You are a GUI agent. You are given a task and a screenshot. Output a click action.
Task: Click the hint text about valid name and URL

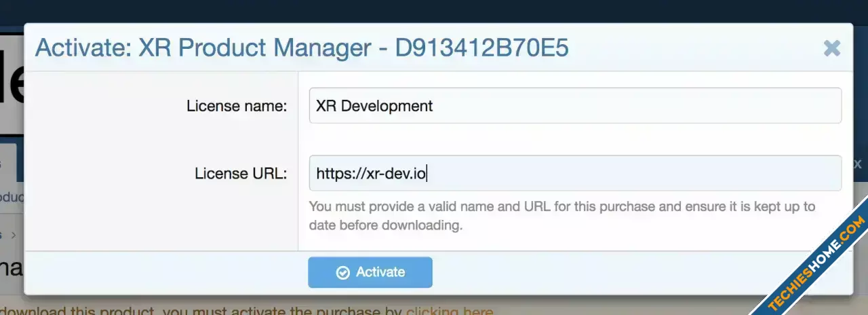tap(562, 216)
